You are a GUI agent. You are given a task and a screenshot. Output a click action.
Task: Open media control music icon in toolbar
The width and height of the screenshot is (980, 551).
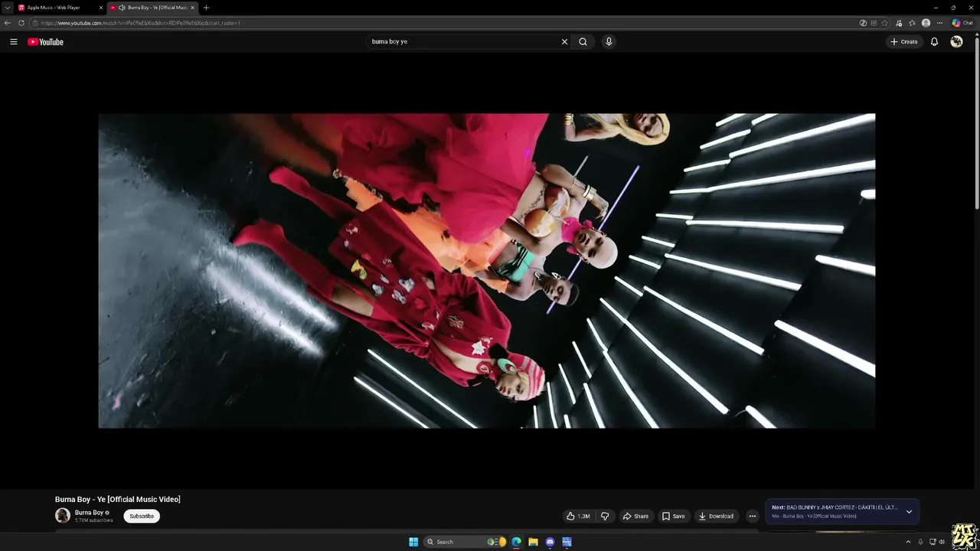[x=899, y=23]
